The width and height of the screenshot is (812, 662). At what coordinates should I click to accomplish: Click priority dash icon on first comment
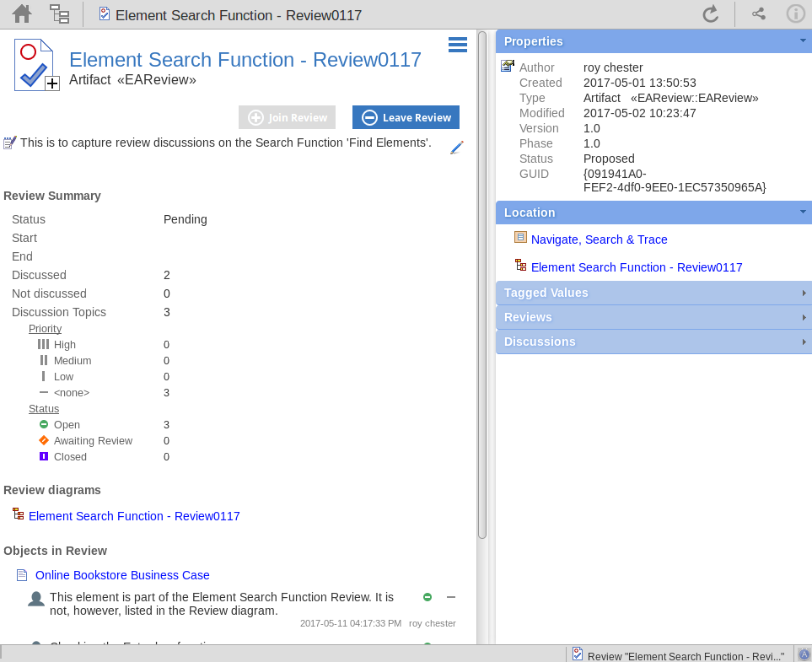coord(451,597)
